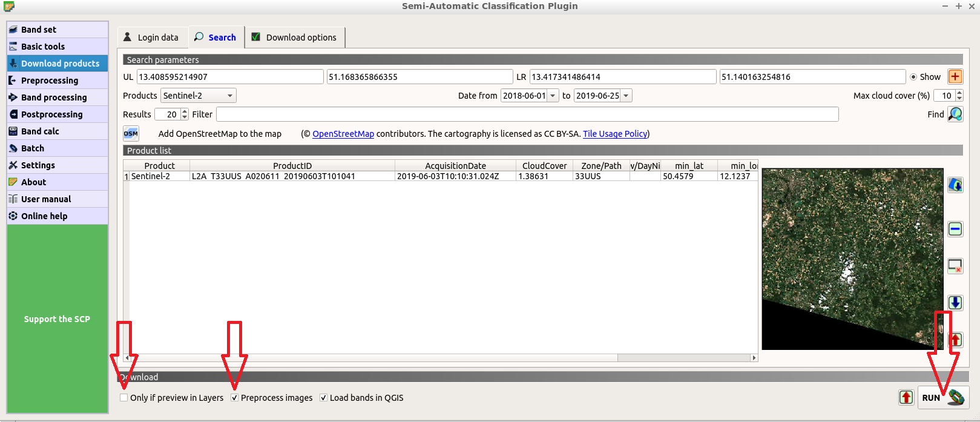Click the Find search magnifier icon
This screenshot has width=980, height=422.
click(955, 114)
